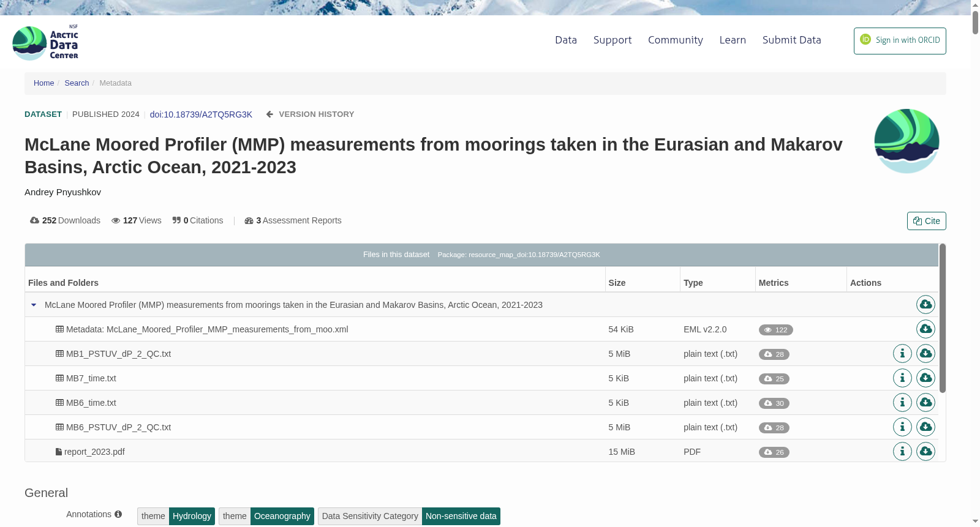Collapse the McLane dataset folder row
The width and height of the screenshot is (980, 527).
34,305
